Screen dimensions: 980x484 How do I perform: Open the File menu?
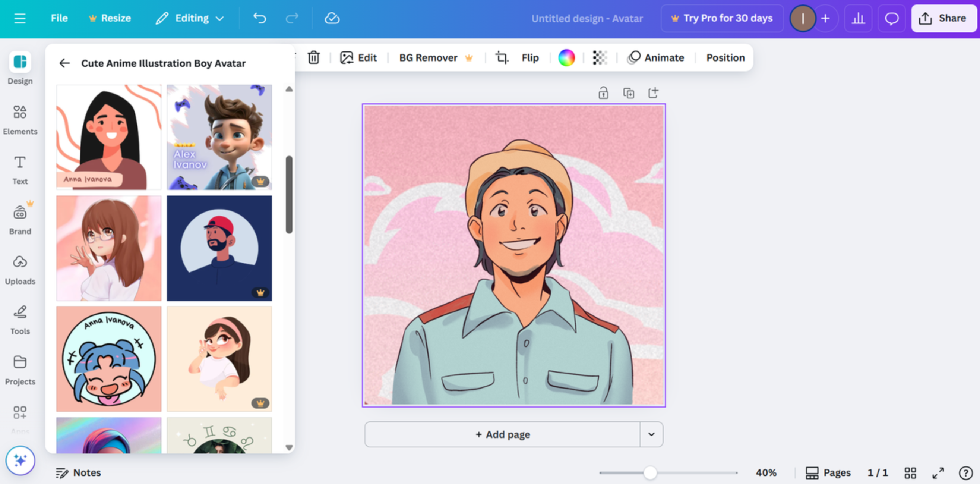point(59,18)
